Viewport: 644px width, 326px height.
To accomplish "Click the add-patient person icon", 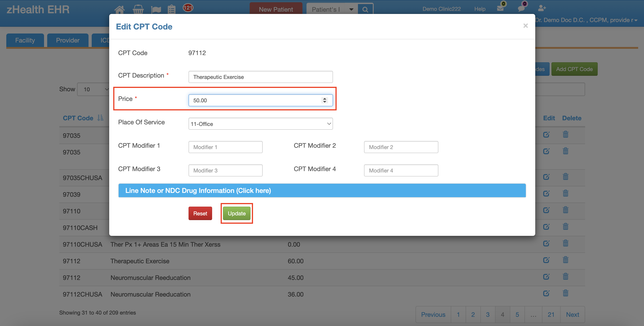I will point(542,8).
